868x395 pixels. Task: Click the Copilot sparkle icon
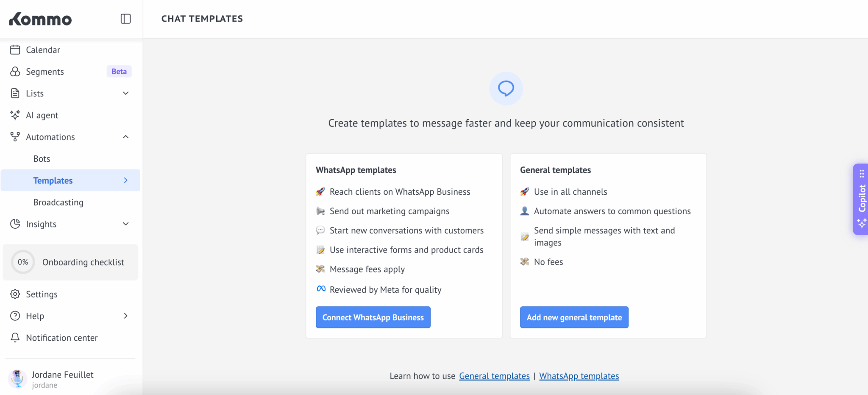pyautogui.click(x=862, y=223)
